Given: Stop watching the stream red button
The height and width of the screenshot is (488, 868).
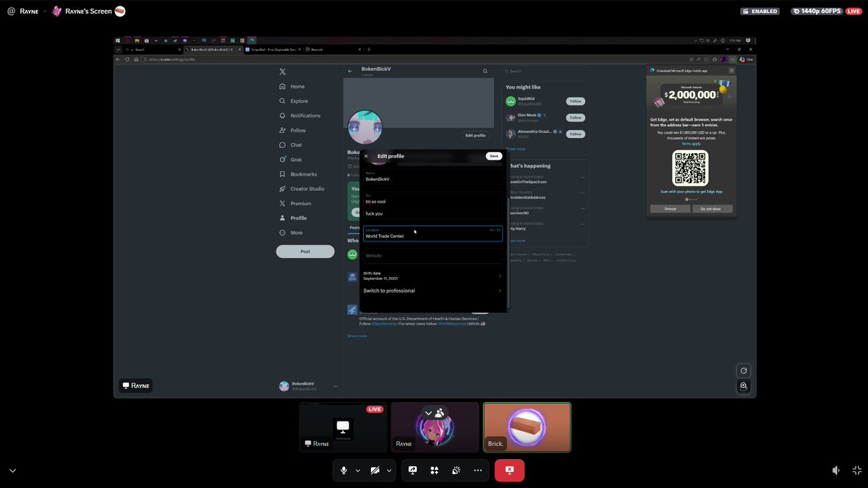Looking at the screenshot, I should (509, 470).
